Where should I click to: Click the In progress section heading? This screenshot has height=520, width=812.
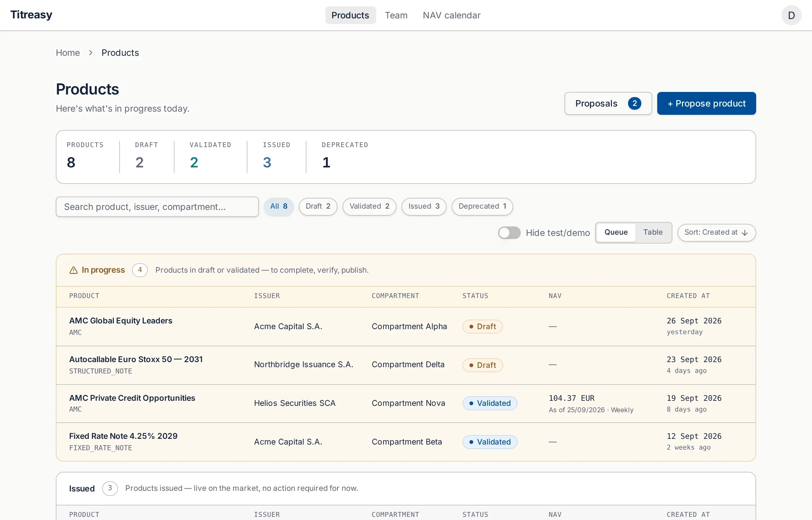pos(103,270)
